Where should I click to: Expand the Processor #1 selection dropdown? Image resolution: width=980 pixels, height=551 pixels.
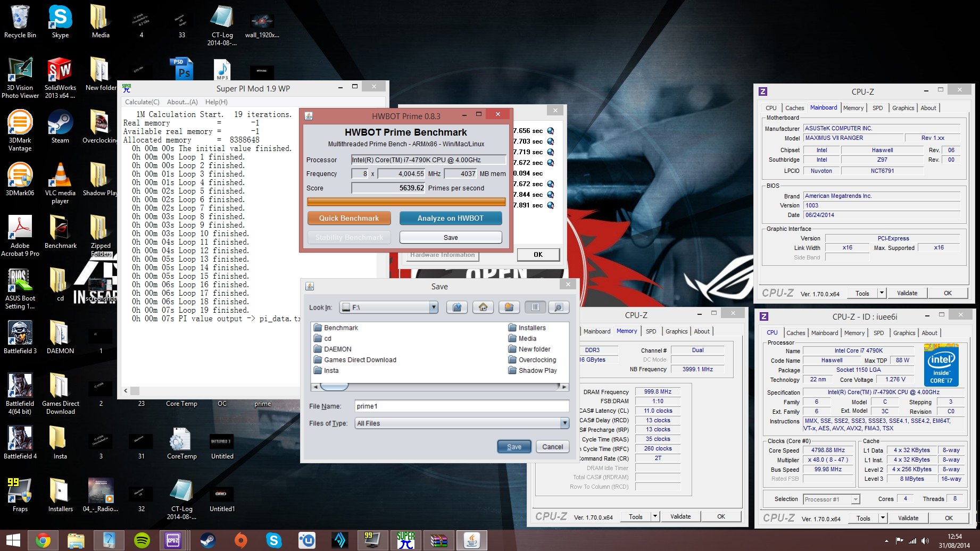tap(856, 499)
